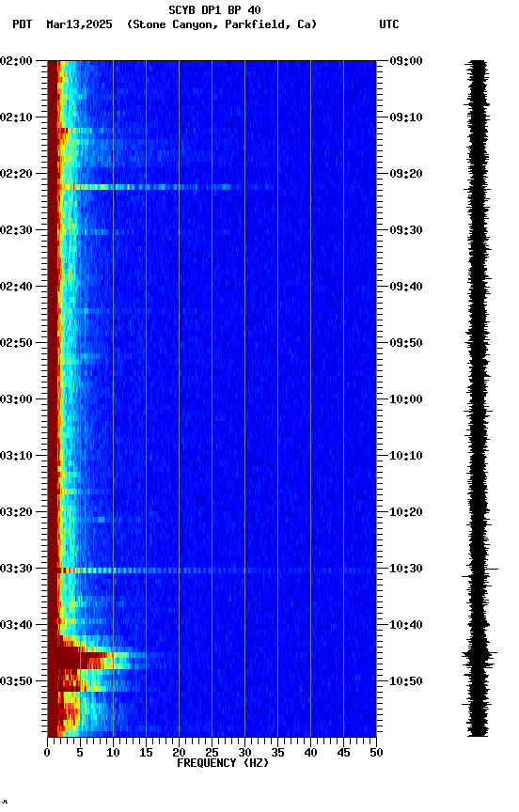Click the frequency axis tick '10'
Viewport: 519px width, 812px height.
tap(113, 753)
